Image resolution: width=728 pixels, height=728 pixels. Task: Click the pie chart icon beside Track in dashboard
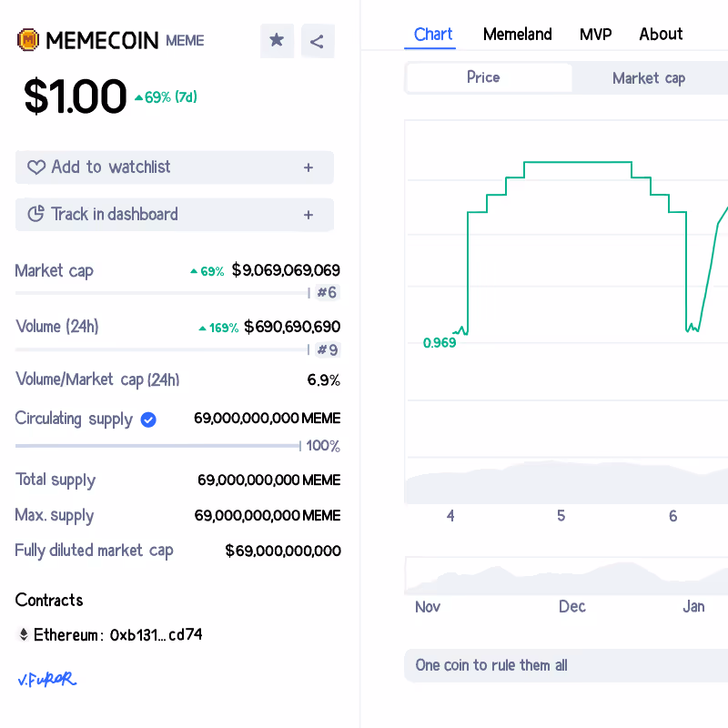click(36, 215)
